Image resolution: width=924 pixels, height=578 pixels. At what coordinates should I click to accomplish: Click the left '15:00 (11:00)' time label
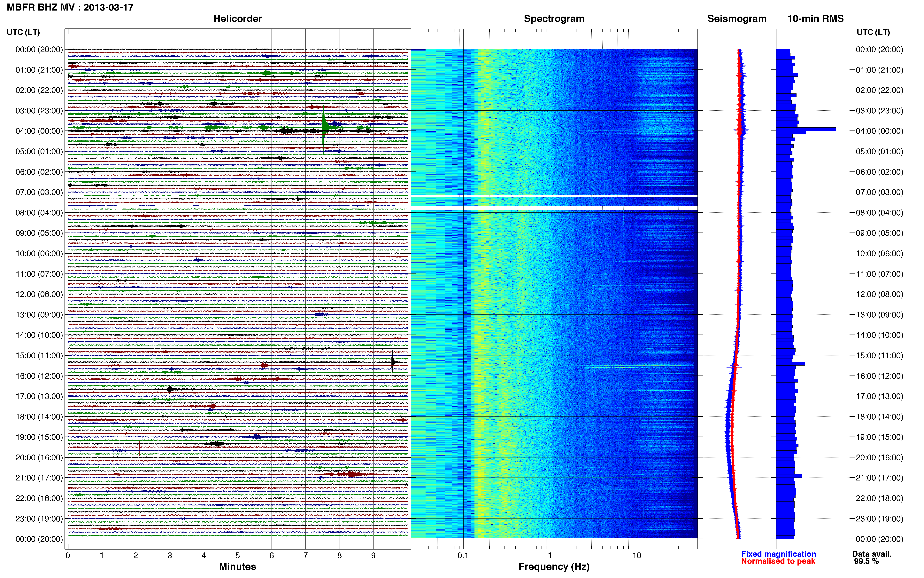point(39,355)
